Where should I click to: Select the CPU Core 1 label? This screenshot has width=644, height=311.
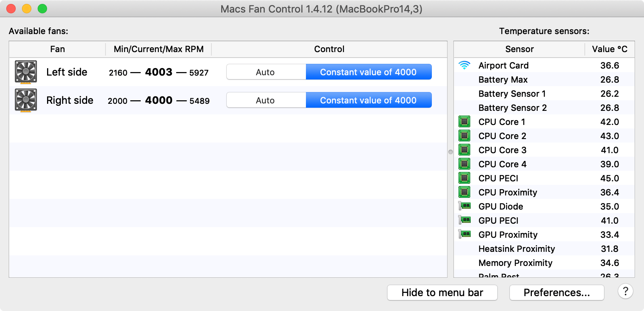[502, 122]
